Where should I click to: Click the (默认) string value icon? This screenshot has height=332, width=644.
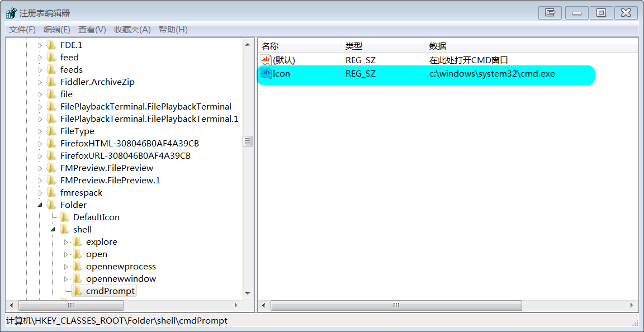[266, 60]
